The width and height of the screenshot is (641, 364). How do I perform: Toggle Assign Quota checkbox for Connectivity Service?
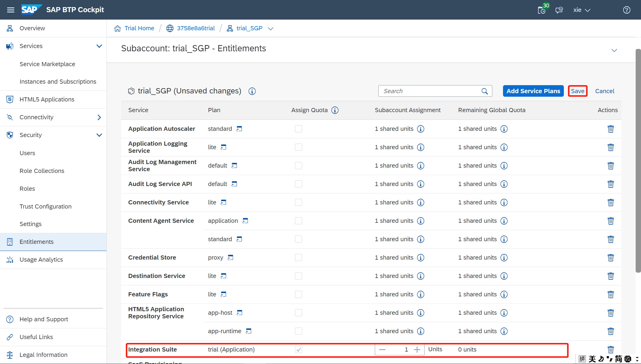[x=299, y=202]
